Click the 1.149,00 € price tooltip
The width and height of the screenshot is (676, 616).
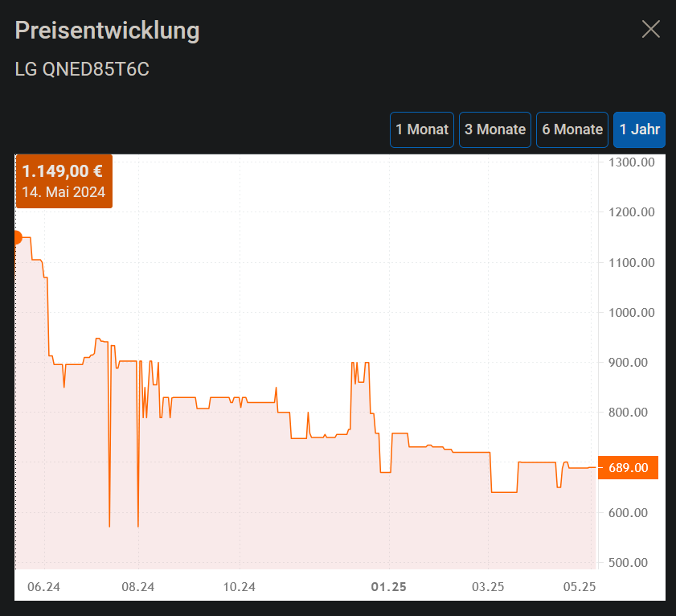click(x=64, y=181)
